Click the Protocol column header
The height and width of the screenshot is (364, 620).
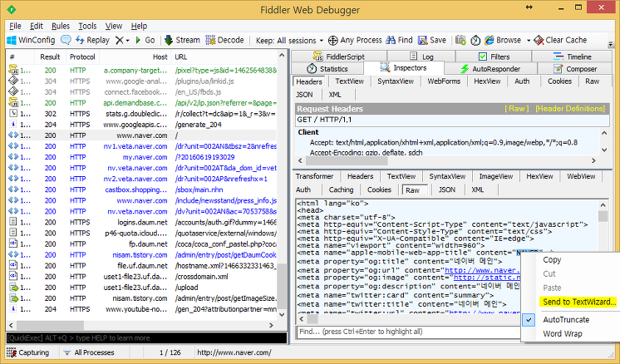(x=82, y=57)
